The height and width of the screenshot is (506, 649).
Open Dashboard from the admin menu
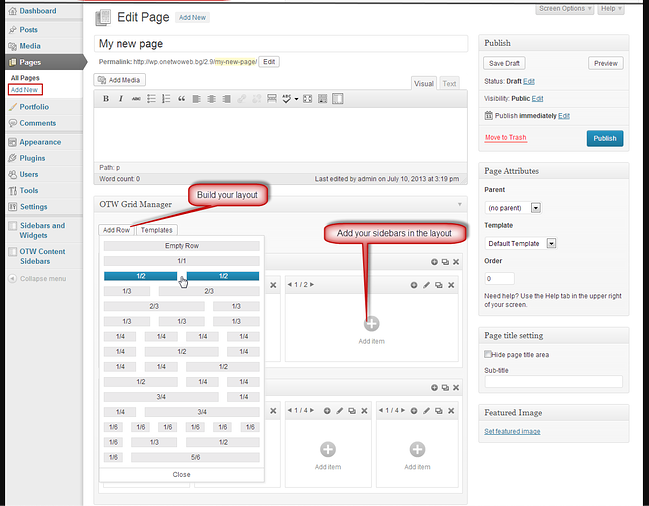coord(38,11)
